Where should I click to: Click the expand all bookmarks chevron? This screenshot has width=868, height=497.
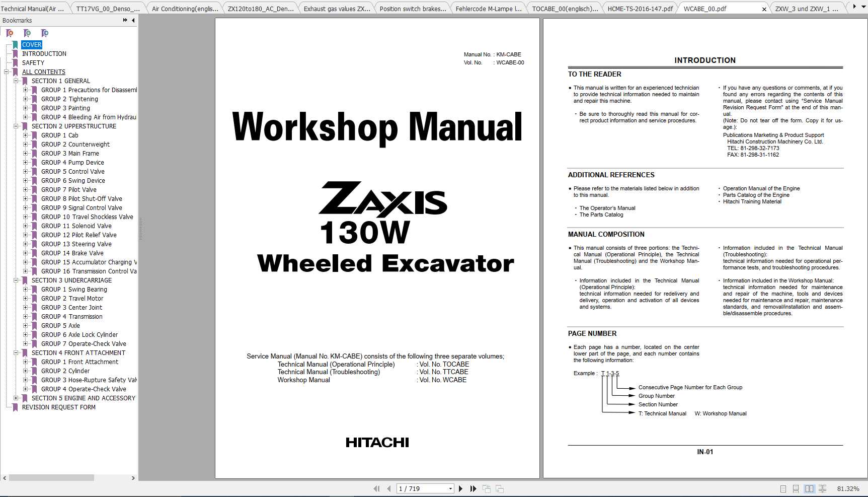124,20
